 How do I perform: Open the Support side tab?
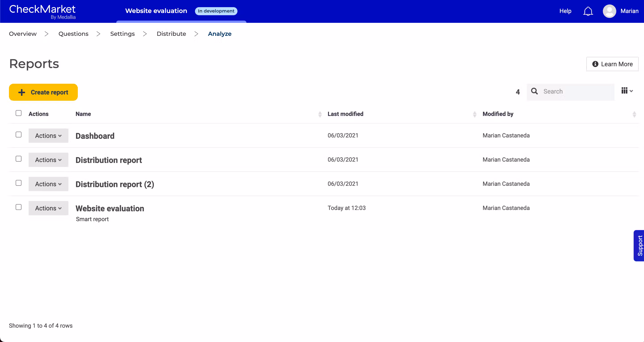click(x=640, y=246)
